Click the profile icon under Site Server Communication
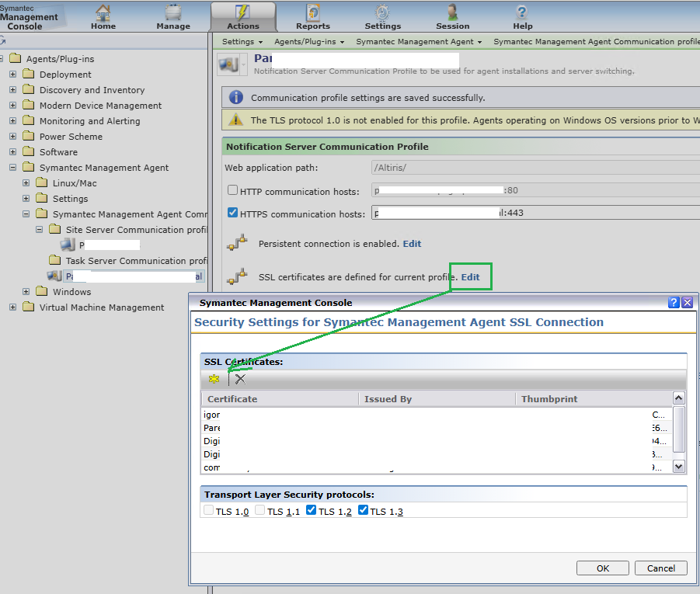The height and width of the screenshot is (594, 700). tap(68, 245)
